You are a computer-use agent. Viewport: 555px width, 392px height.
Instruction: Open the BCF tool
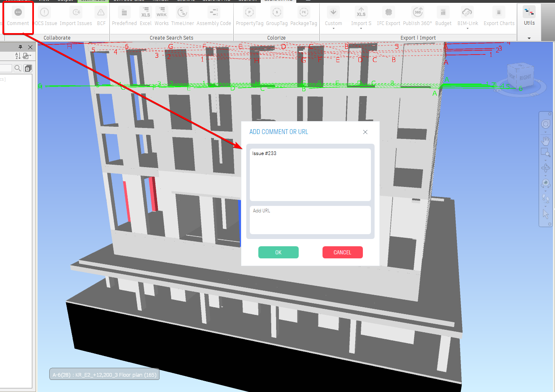tap(101, 17)
